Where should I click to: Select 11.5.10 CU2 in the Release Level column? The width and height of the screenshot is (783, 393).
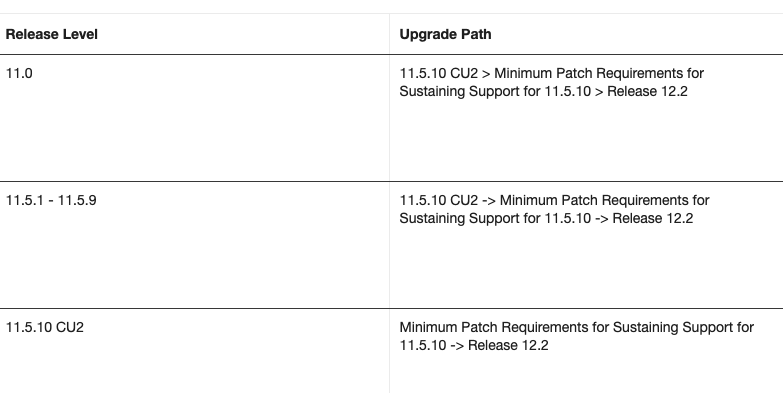pos(44,327)
